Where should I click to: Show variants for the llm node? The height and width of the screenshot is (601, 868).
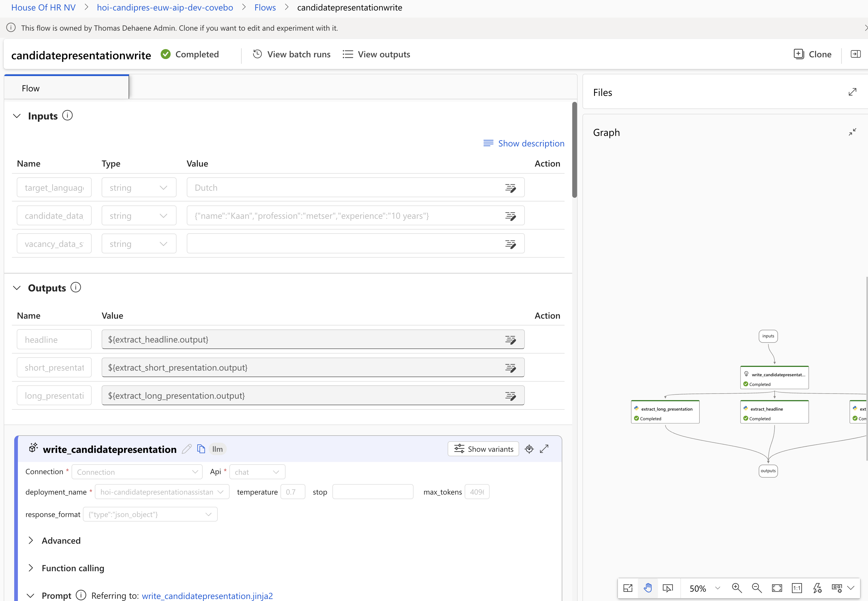[x=483, y=449]
